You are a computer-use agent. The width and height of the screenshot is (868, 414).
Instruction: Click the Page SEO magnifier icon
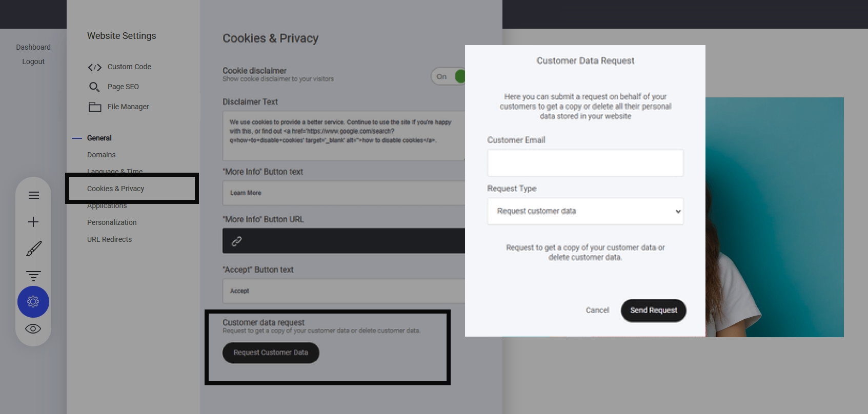(x=94, y=87)
